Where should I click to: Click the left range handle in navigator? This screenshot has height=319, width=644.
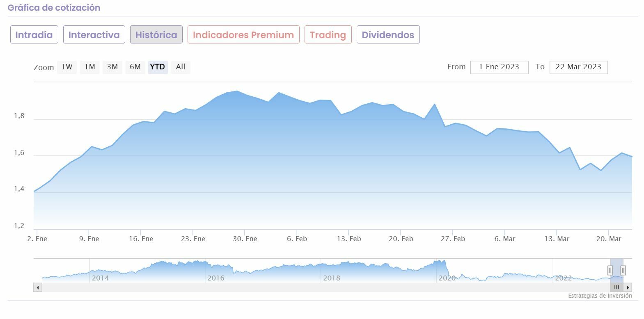coord(610,270)
